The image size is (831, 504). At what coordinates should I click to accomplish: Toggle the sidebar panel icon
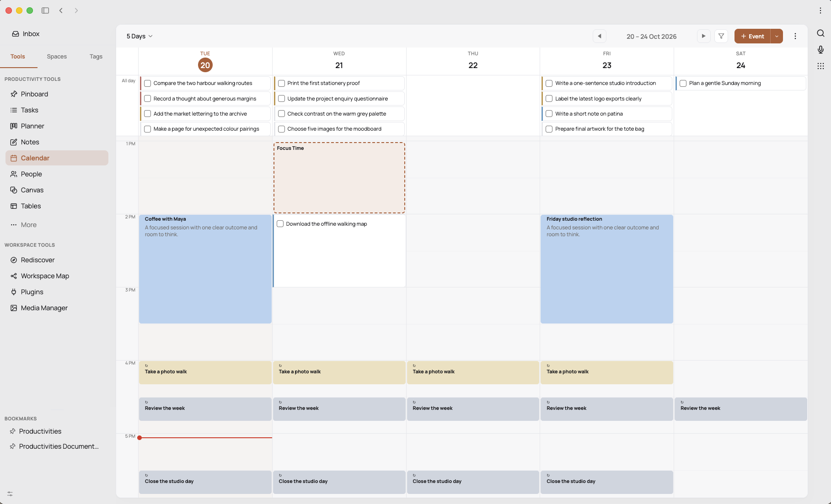coord(45,11)
